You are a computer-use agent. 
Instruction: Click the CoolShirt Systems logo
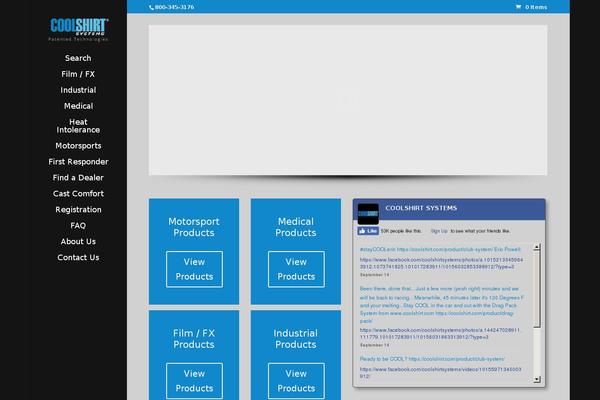point(78,29)
